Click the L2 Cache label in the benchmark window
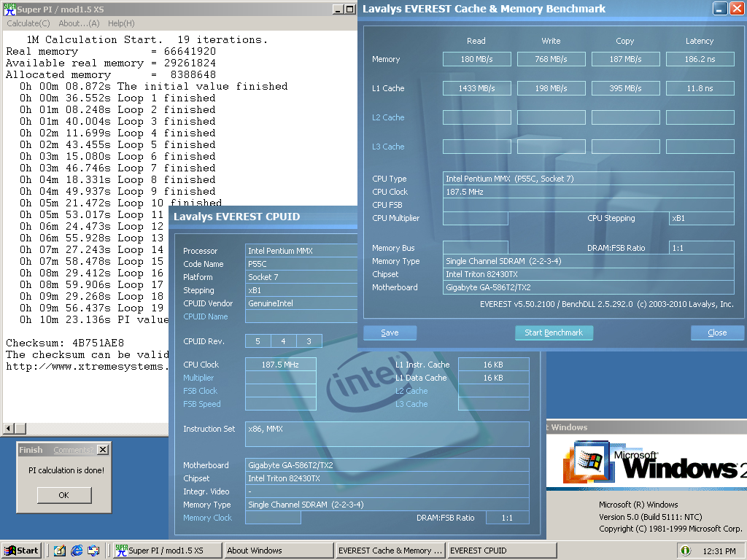Viewport: 747px width, 560px height. (x=388, y=117)
